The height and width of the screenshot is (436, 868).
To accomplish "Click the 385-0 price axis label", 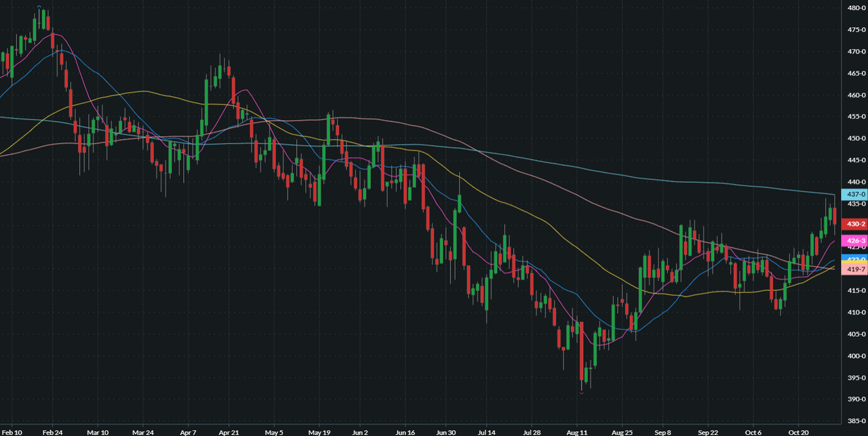I will click(x=855, y=421).
